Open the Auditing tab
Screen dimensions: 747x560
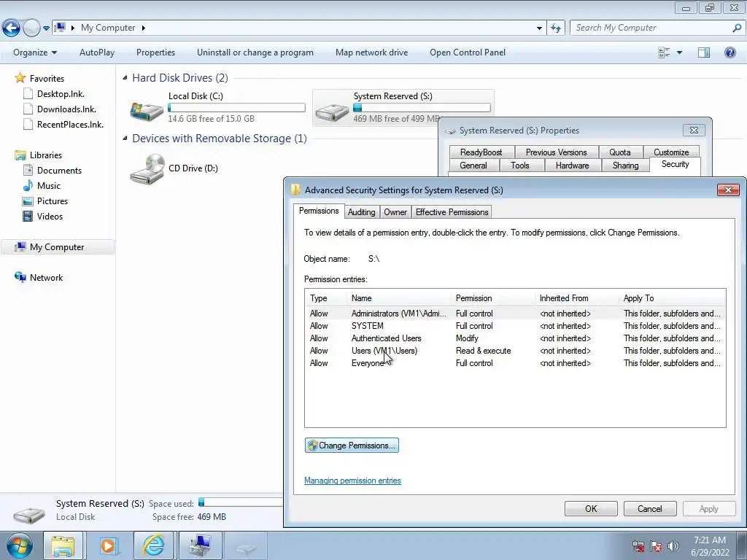click(361, 212)
